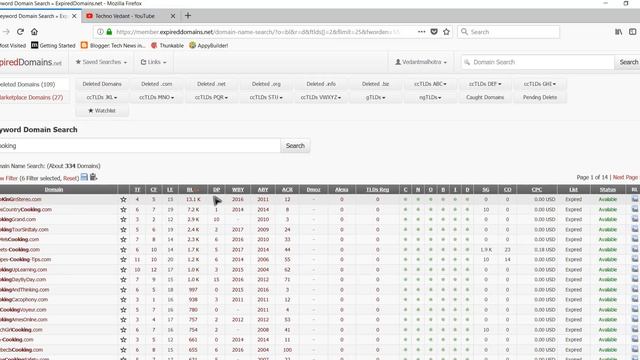Toggle watchlist star for TourSinItaly.com row
This screenshot has width=640, height=360.
coord(123,229)
